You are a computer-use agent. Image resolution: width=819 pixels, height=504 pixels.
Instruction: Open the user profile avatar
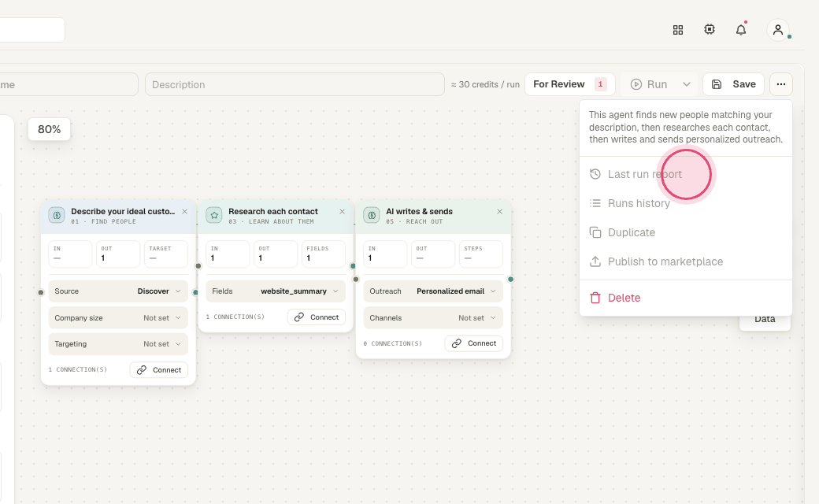(778, 30)
